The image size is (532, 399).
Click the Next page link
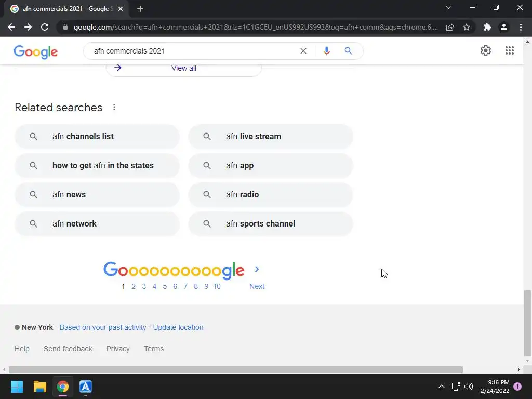click(x=257, y=286)
